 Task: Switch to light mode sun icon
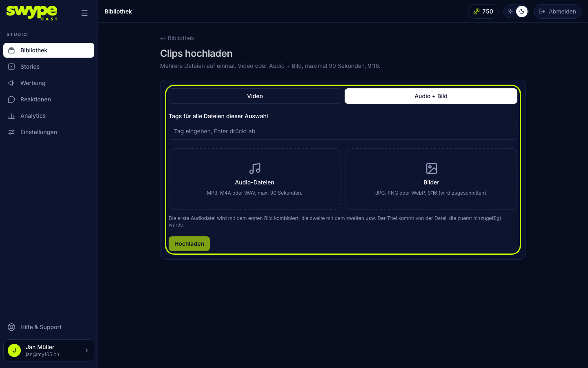tap(510, 11)
